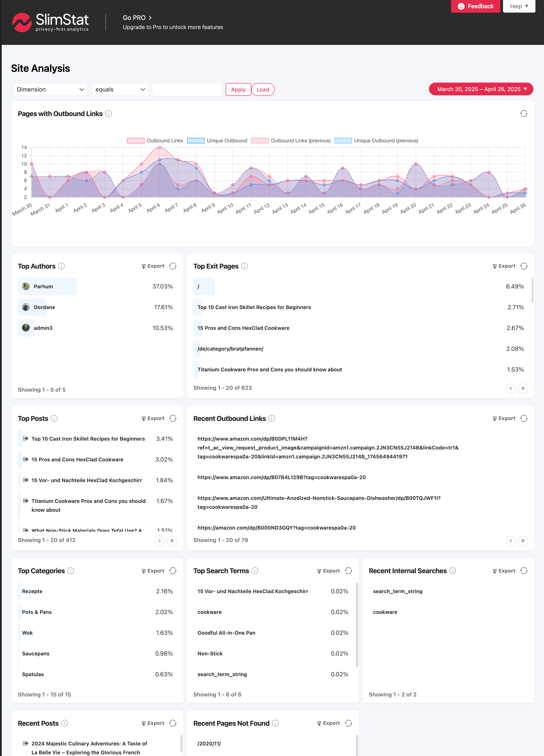Refresh the Recent Outbound Links report
The height and width of the screenshot is (756, 544).
524,418
